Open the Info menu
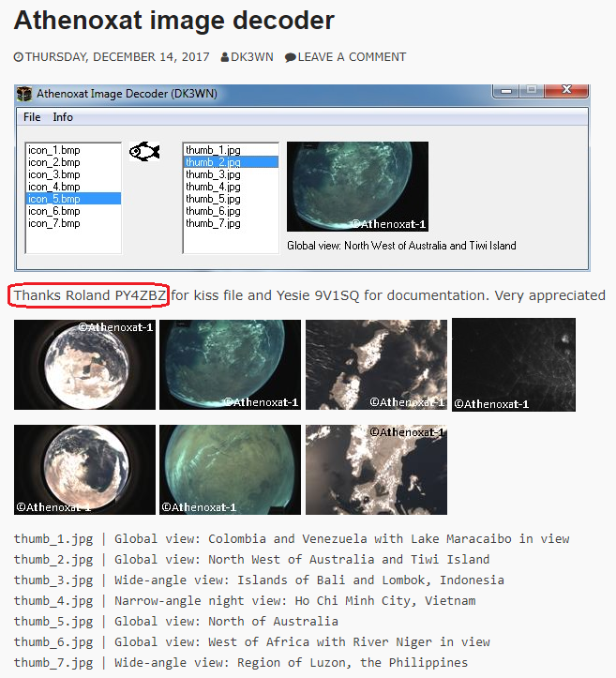 coord(63,117)
